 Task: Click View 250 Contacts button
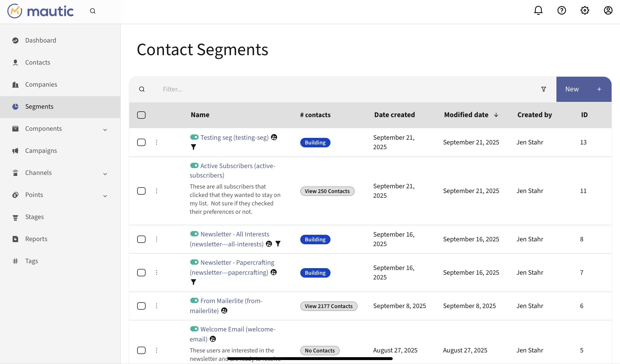pyautogui.click(x=327, y=191)
